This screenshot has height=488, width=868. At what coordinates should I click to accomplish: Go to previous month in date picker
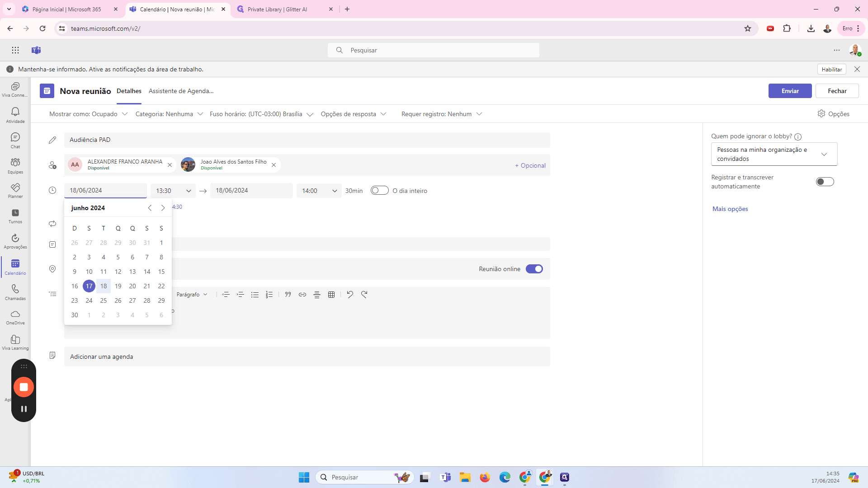tap(150, 208)
